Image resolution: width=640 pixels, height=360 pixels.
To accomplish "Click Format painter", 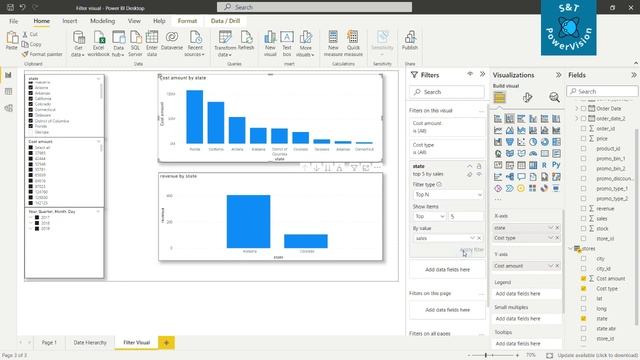I will (x=42, y=54).
